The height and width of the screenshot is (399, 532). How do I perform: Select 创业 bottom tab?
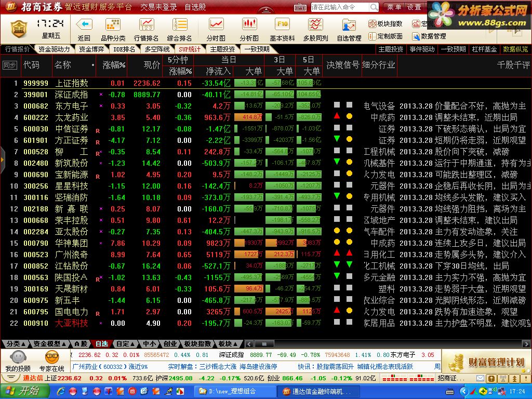(170, 344)
